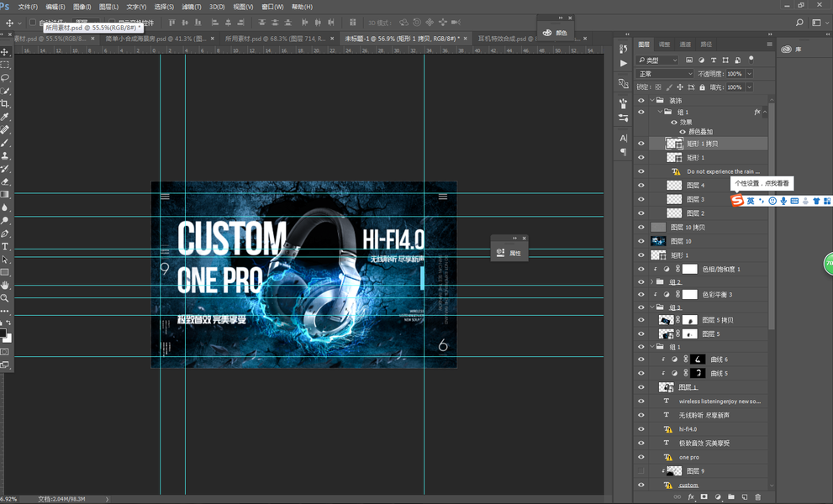Expand the 组 2 group
The height and width of the screenshot is (504, 833).
652,281
